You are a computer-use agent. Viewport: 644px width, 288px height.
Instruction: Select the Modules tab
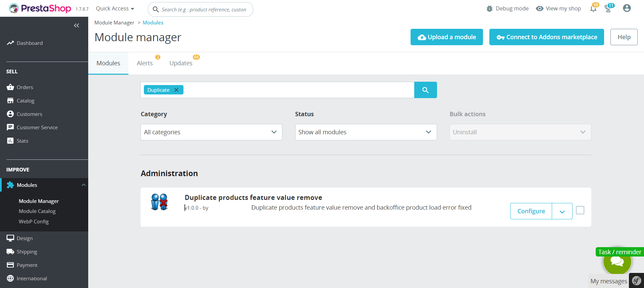point(108,63)
